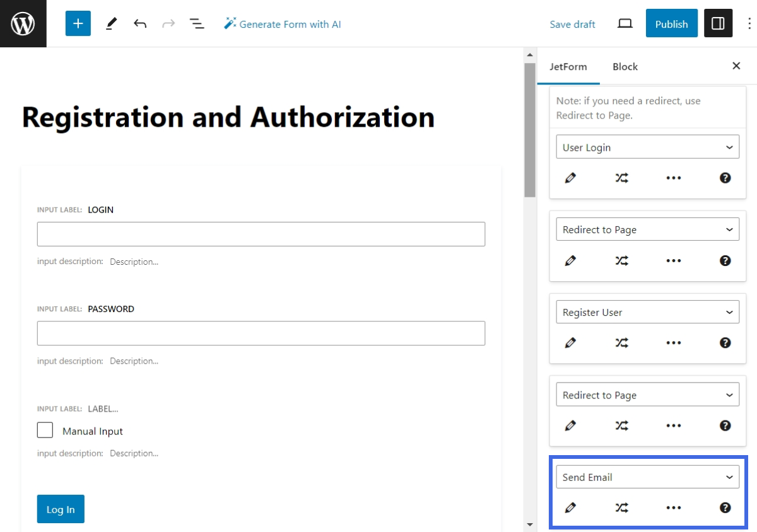Image resolution: width=757 pixels, height=532 pixels.
Task: Open three-dots options for first Redirect to Page
Action: [x=674, y=260]
